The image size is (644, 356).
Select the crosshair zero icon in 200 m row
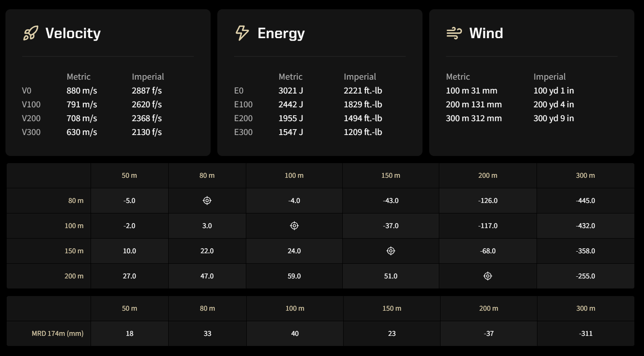coord(488,276)
